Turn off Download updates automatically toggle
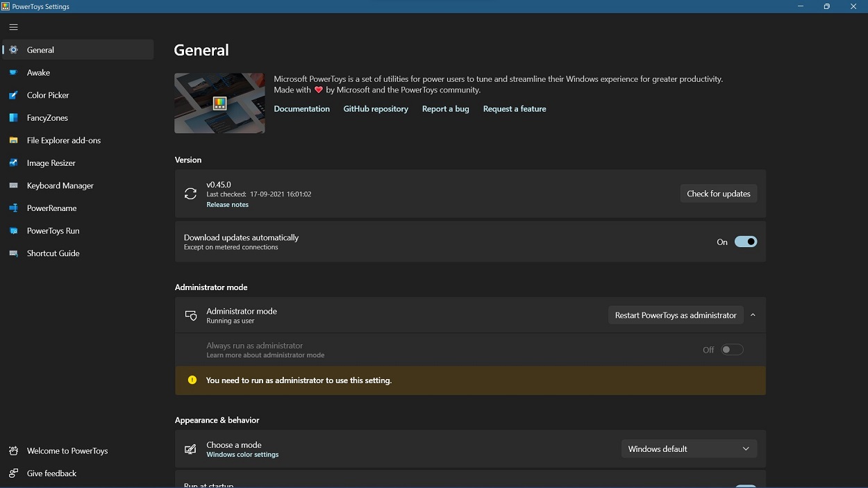The width and height of the screenshot is (868, 488). click(x=746, y=242)
